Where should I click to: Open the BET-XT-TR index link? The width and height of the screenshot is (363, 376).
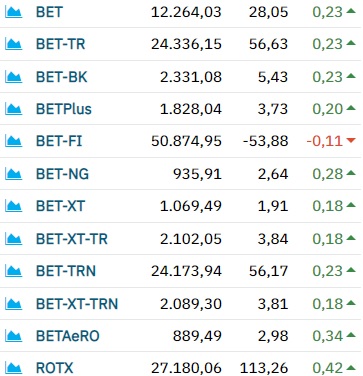click(x=72, y=239)
